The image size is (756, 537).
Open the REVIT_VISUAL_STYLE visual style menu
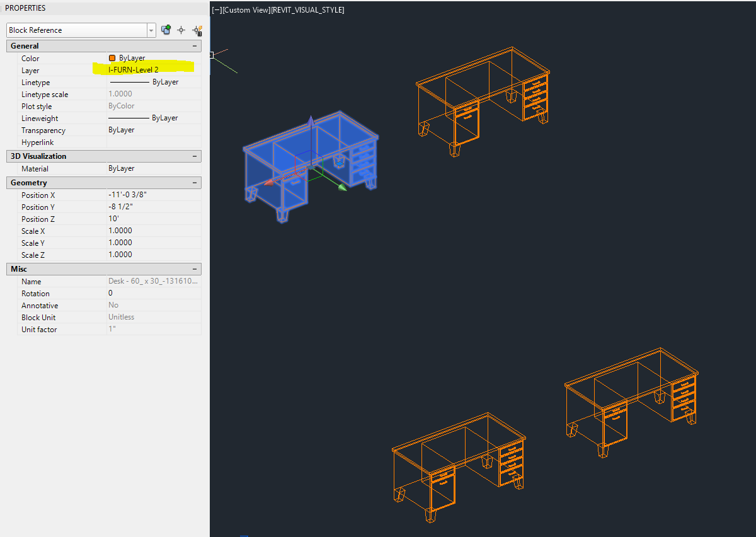[307, 9]
